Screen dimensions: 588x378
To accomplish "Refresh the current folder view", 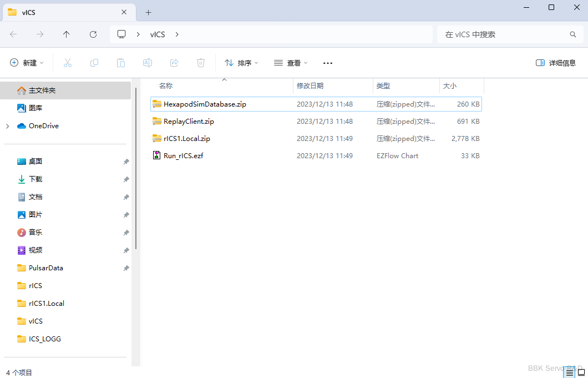I will 93,34.
